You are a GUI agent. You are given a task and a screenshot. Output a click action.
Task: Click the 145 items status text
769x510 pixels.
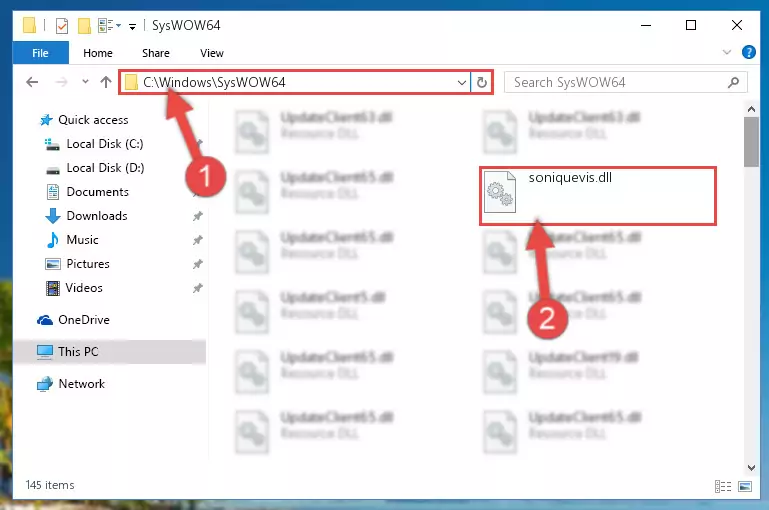coord(50,485)
